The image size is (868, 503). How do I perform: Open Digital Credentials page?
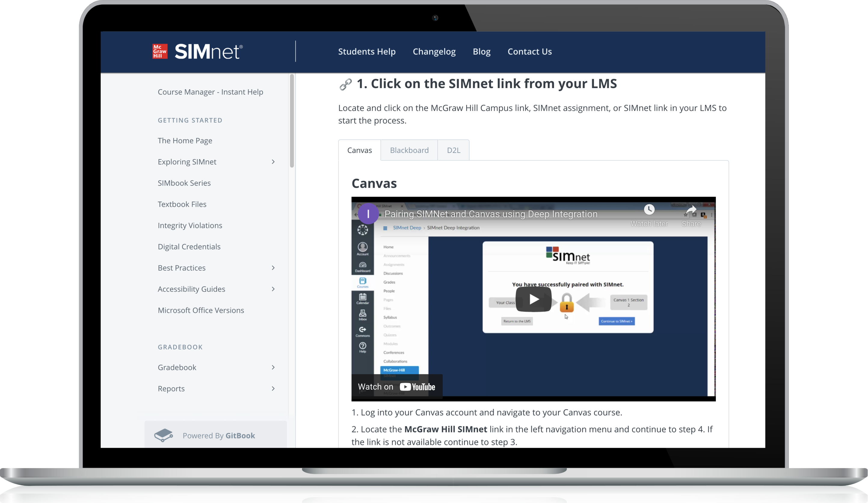[x=189, y=247]
